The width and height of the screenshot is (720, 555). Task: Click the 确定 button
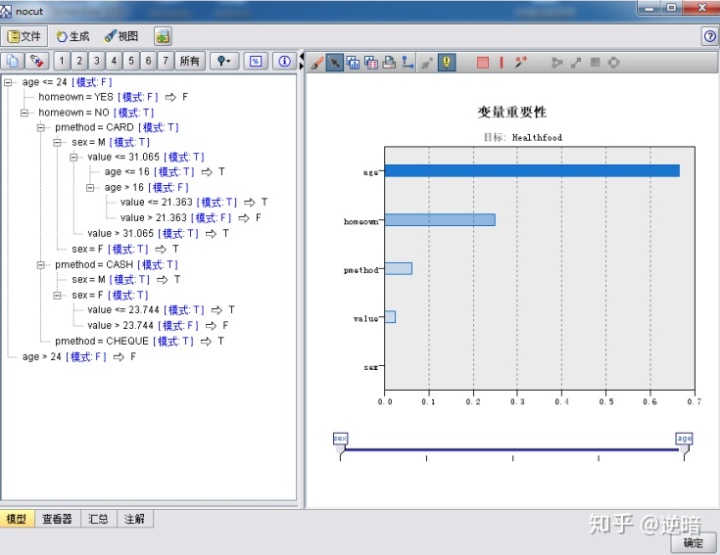693,543
